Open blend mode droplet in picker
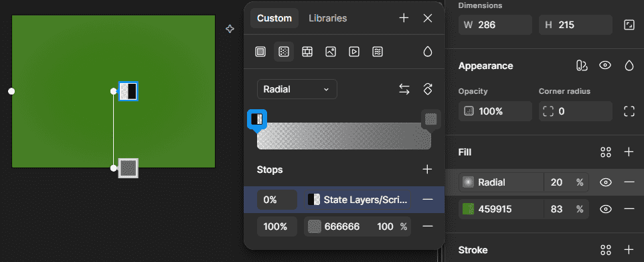 pyautogui.click(x=428, y=52)
